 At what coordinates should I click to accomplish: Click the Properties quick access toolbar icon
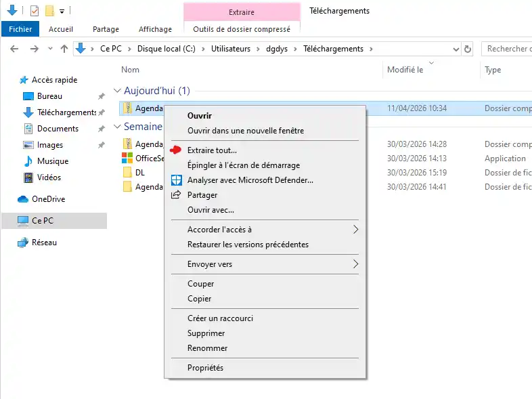coord(35,11)
